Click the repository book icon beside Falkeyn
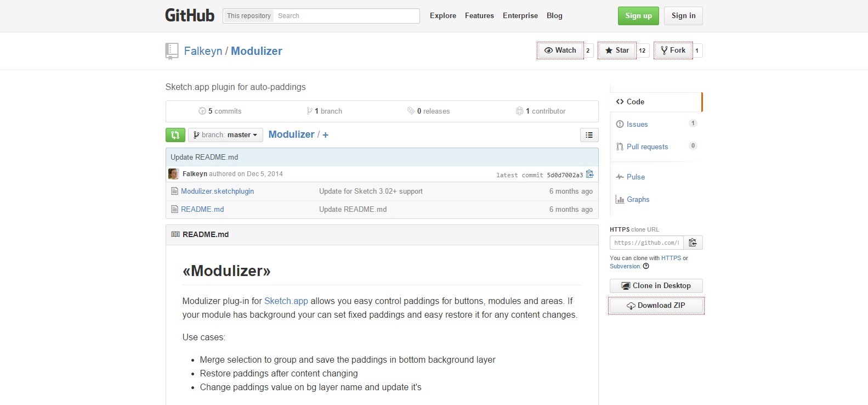This screenshot has height=405, width=868. pos(172,51)
